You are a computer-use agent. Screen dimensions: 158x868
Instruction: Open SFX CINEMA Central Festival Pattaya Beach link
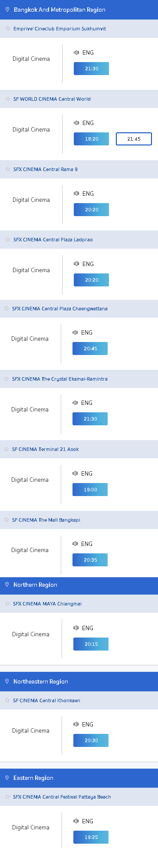(x=62, y=797)
